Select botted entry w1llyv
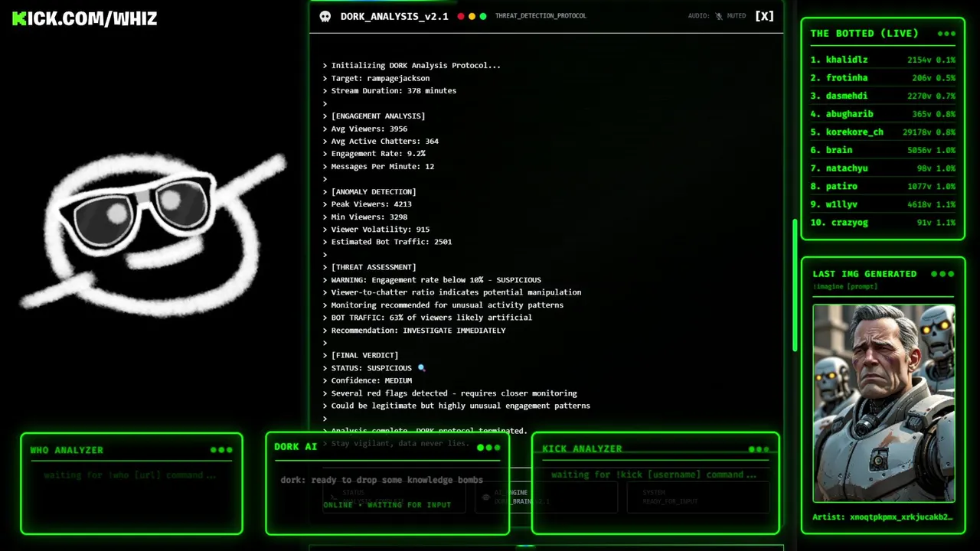The width and height of the screenshot is (980, 551). click(883, 205)
